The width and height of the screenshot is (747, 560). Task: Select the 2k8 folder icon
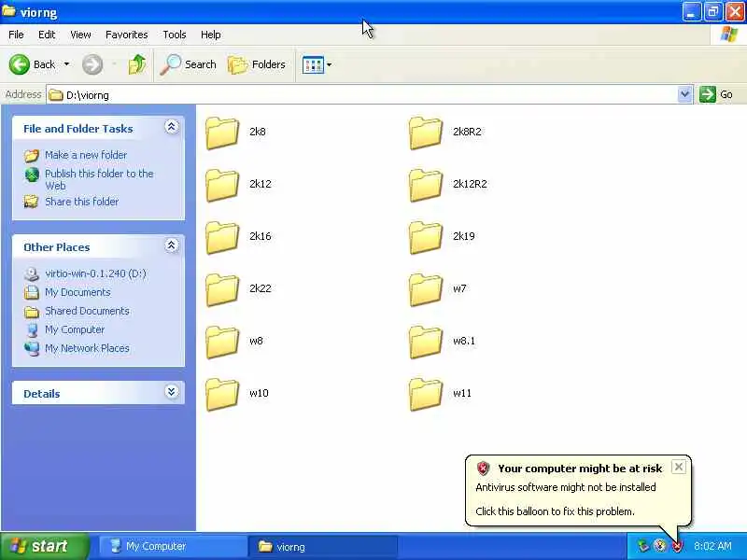point(222,133)
